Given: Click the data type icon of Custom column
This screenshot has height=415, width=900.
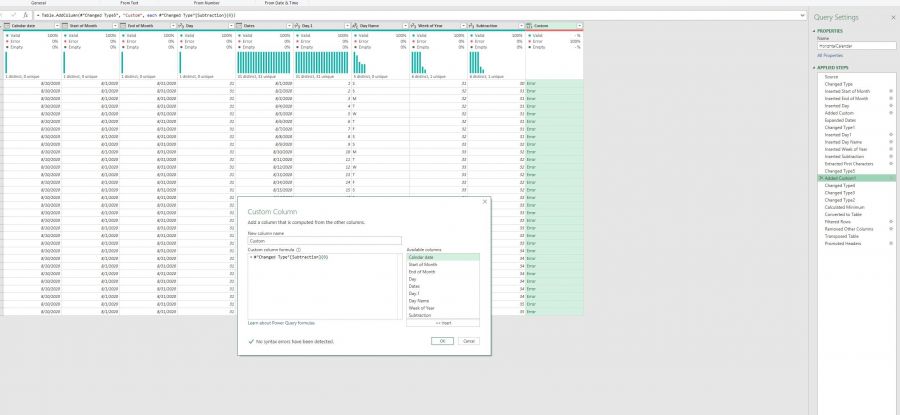Looking at the screenshot, I should pos(529,26).
